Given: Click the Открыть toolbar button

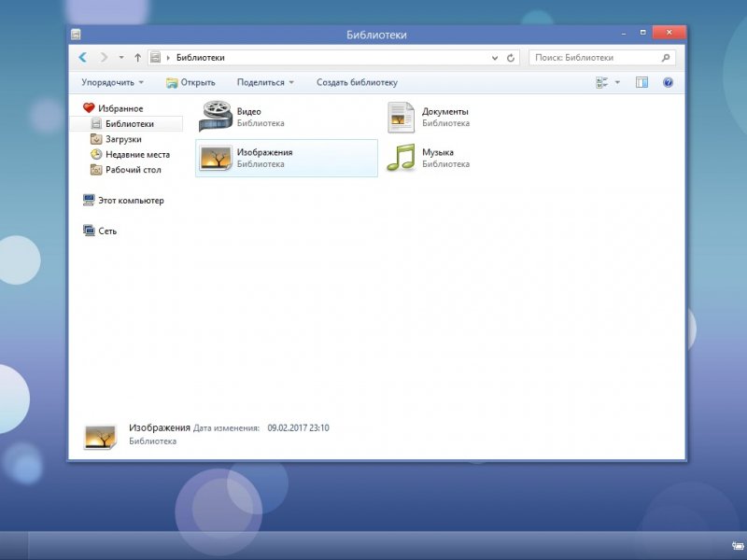Looking at the screenshot, I should click(190, 82).
